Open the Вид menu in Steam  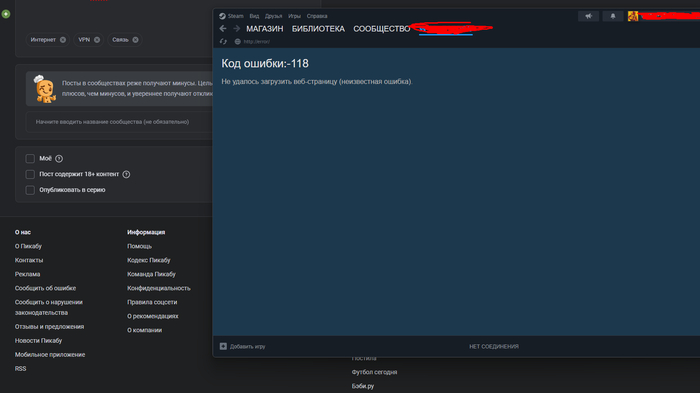[254, 16]
